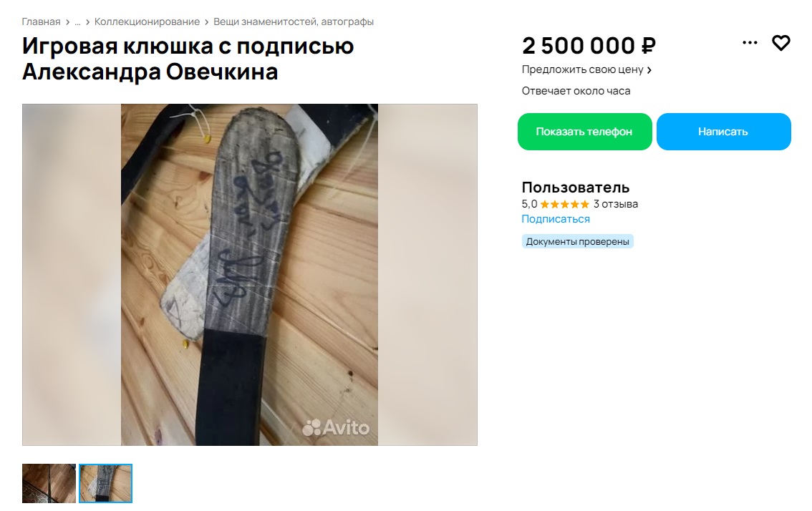This screenshot has height=511, width=812.
Task: Open seller profile 'Пользователь'
Action: point(575,187)
